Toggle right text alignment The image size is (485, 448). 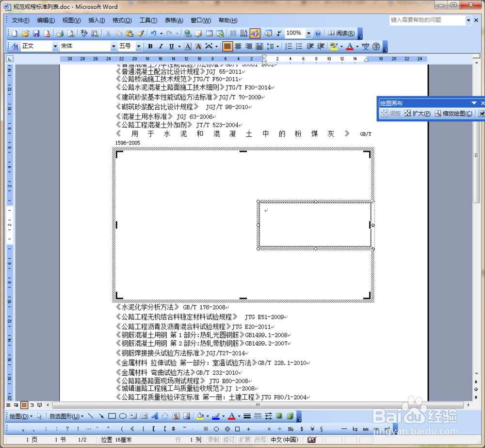249,47
